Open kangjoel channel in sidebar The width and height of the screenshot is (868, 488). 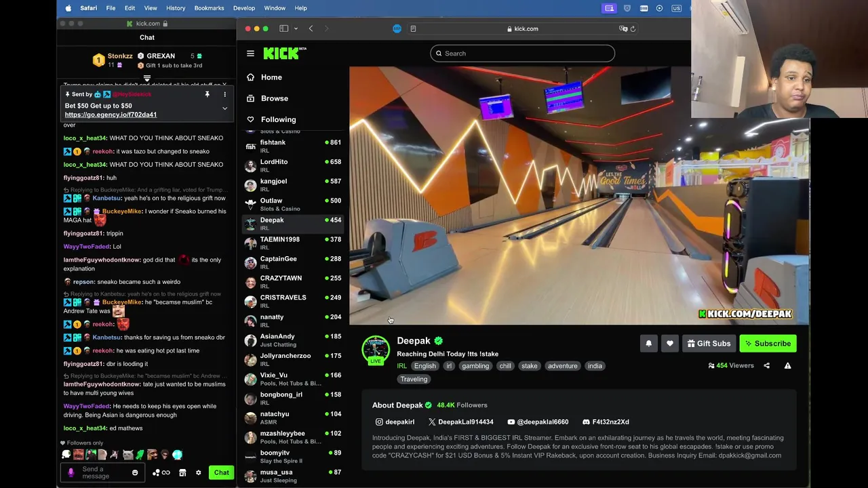click(x=293, y=184)
